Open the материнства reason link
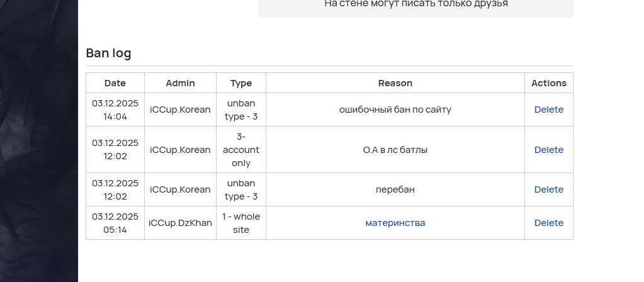 coord(395,223)
